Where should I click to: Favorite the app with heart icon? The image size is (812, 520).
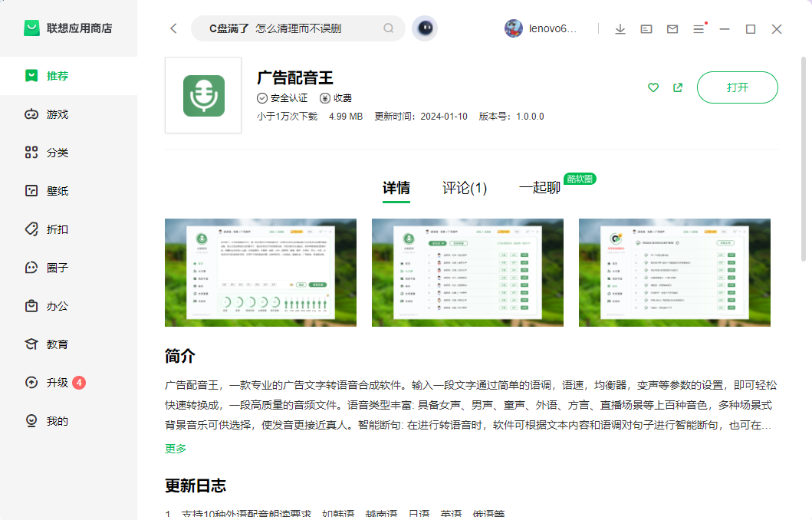[653, 87]
